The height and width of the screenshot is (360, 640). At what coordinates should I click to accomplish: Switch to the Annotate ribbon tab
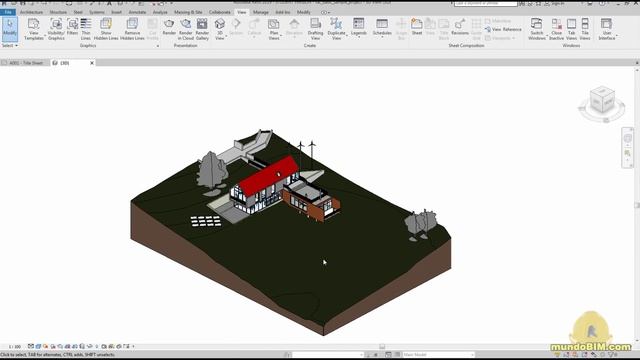click(137, 12)
